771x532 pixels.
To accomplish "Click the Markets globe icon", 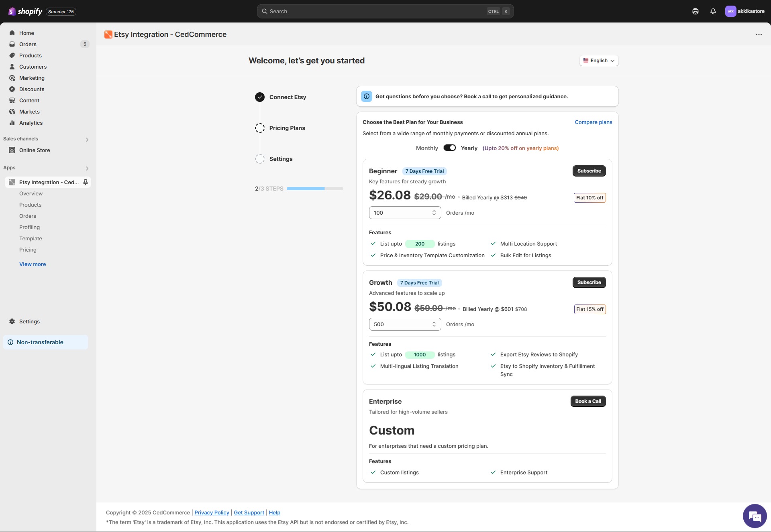I will [x=12, y=112].
